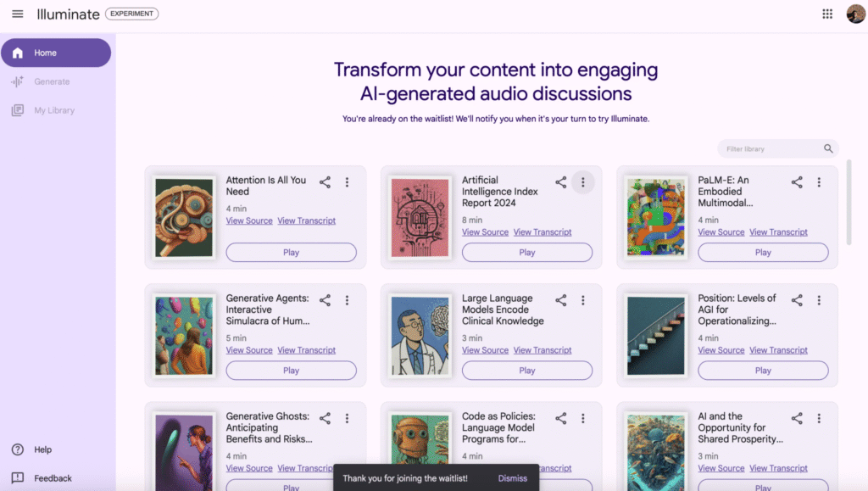Click the Filter library input field
This screenshot has height=491, width=868.
[778, 148]
